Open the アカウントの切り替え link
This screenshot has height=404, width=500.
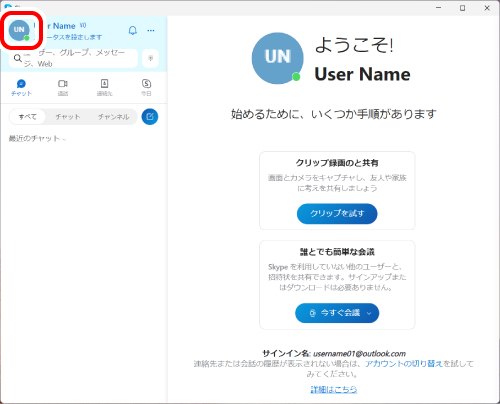[x=404, y=364]
